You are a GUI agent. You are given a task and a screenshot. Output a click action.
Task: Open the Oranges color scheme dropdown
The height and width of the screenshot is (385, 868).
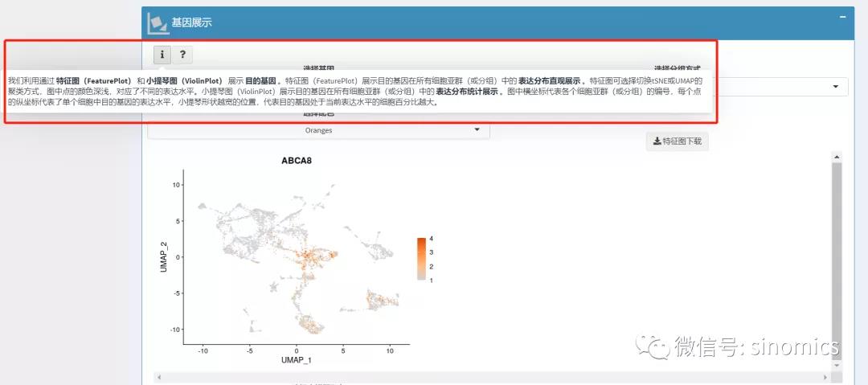pyautogui.click(x=318, y=130)
